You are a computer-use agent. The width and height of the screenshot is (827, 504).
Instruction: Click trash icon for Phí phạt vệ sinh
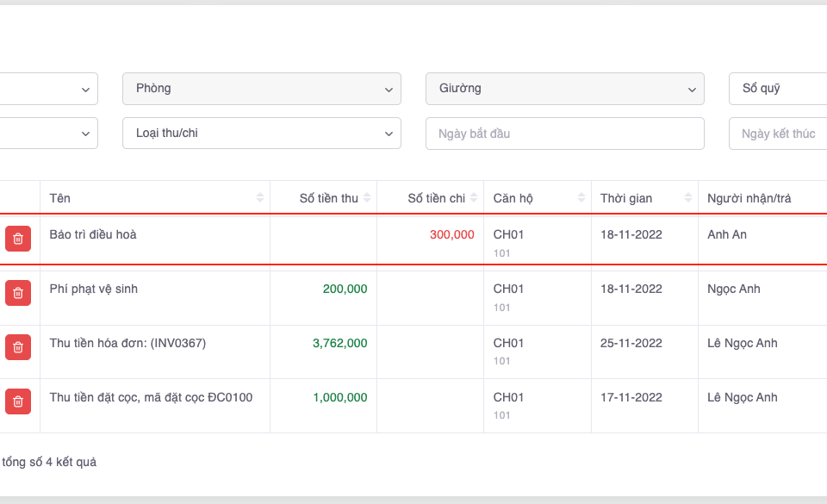pos(18,293)
